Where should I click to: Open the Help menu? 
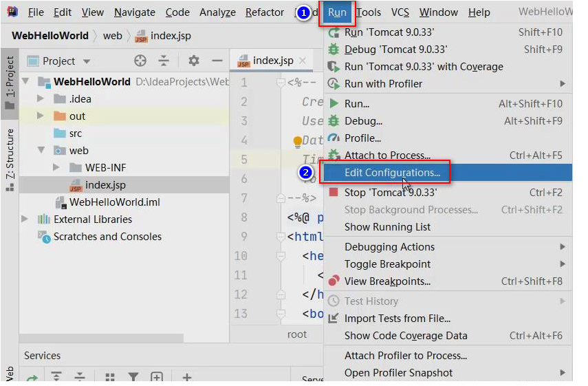[479, 12]
